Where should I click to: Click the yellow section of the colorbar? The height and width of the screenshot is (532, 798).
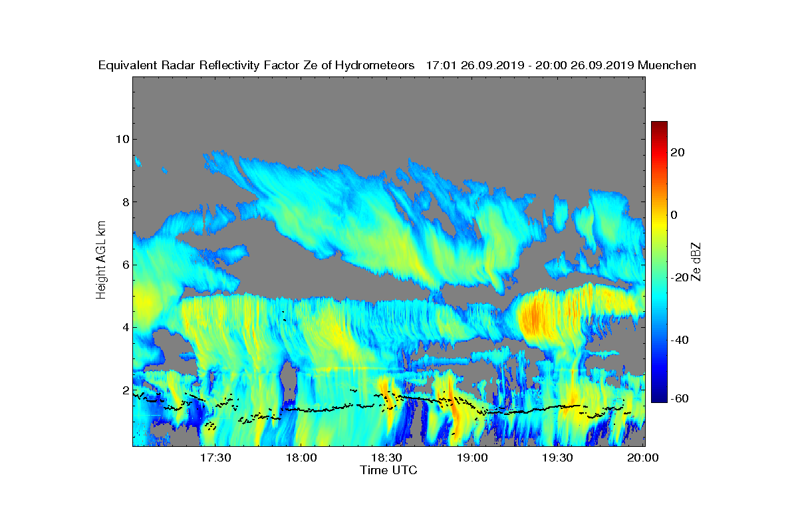[659, 223]
